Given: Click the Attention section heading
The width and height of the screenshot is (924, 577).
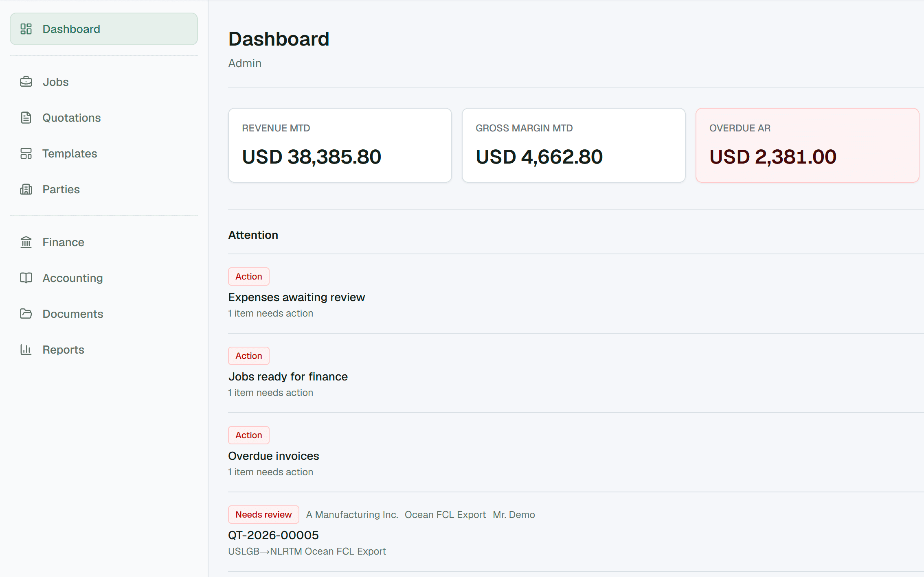Looking at the screenshot, I should click(x=253, y=235).
